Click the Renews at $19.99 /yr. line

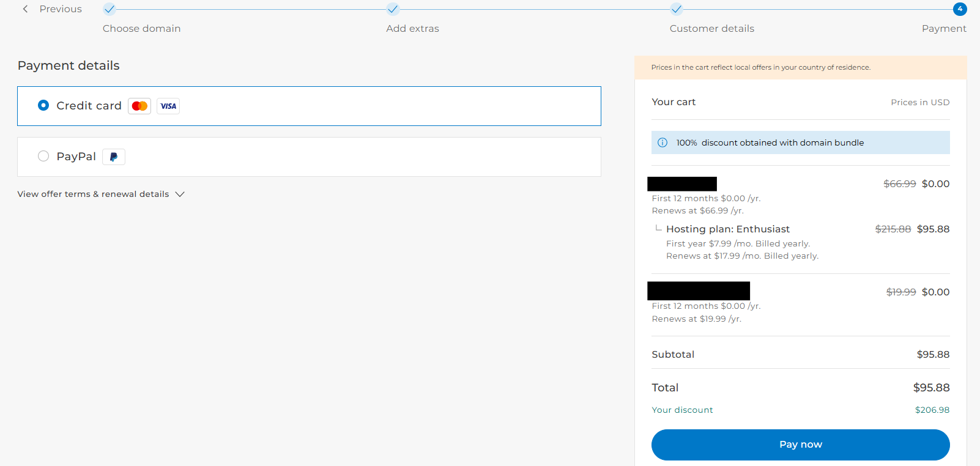(x=696, y=319)
